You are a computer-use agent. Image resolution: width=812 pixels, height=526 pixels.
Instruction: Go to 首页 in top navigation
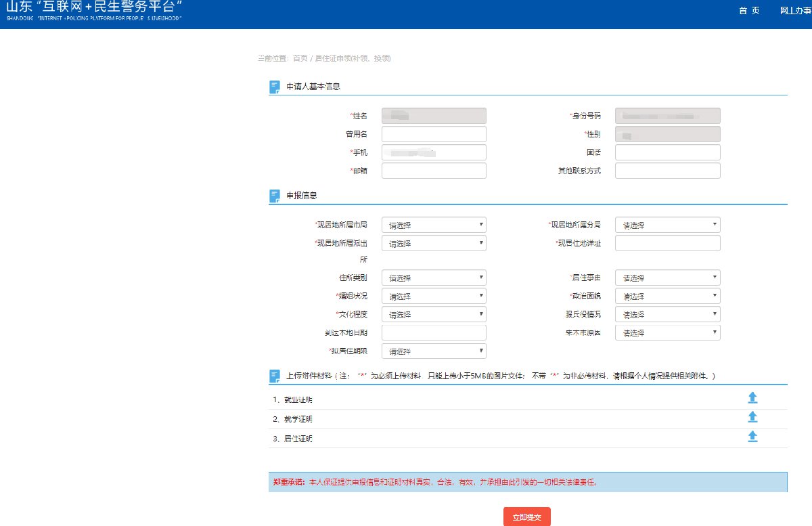749,11
